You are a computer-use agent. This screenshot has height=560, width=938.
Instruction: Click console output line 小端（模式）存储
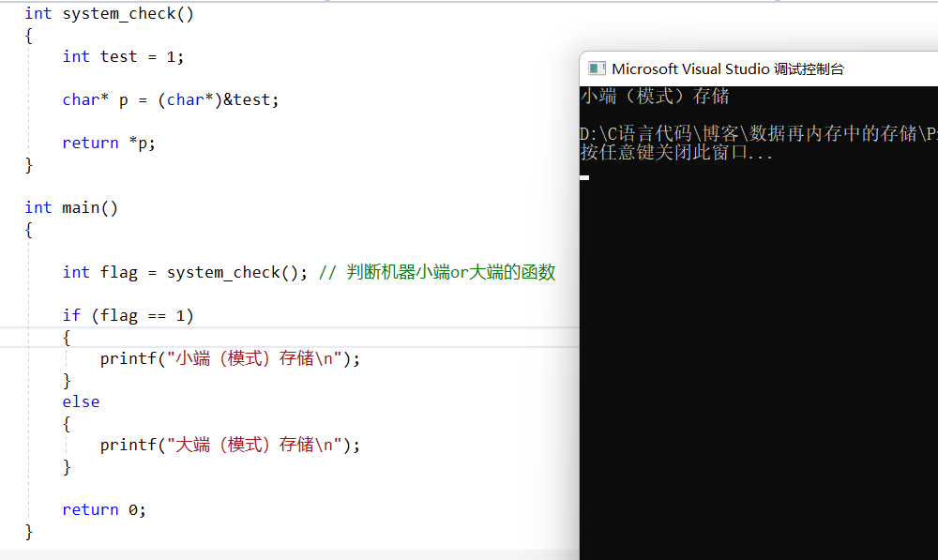point(655,96)
